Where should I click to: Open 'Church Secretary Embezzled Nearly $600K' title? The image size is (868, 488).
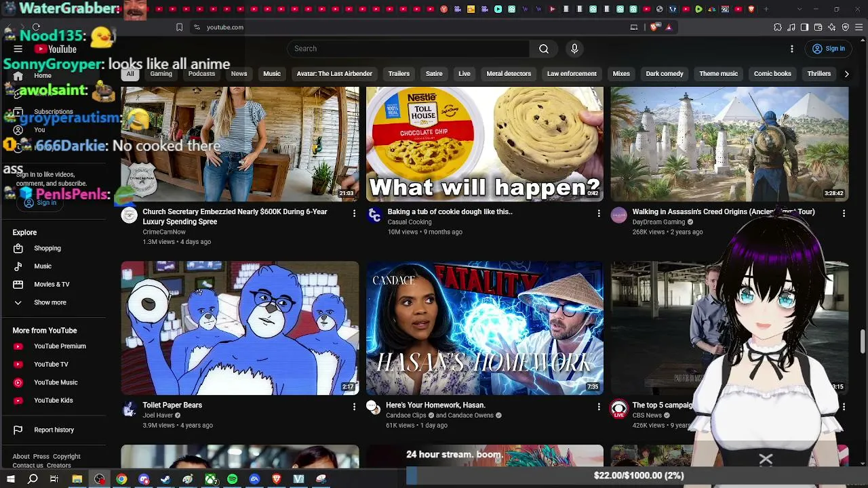pos(235,216)
